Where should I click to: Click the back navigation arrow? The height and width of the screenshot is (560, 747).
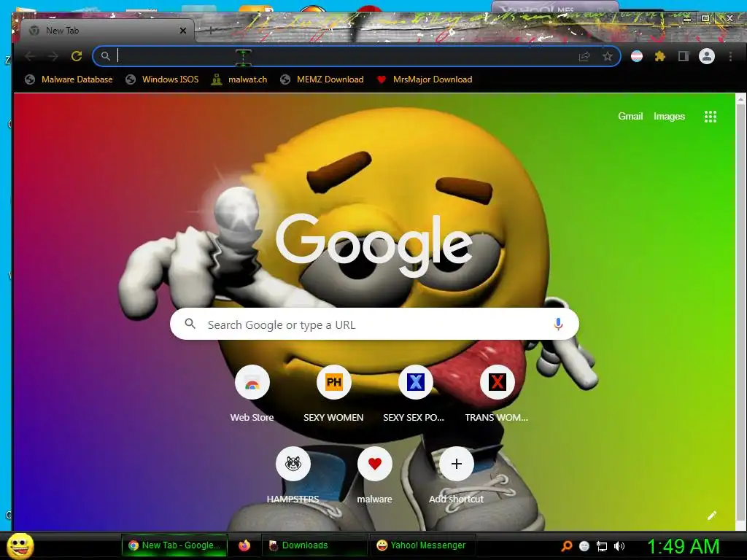pos(31,56)
